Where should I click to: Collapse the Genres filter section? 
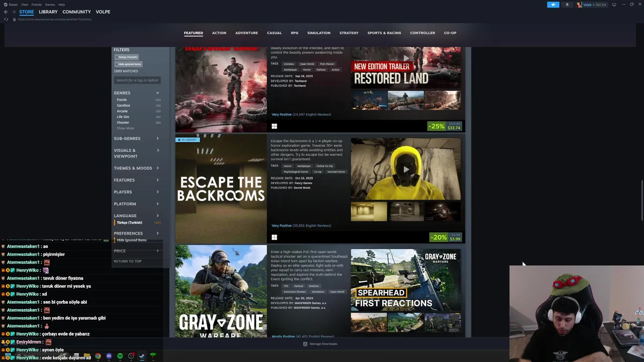coord(136,93)
